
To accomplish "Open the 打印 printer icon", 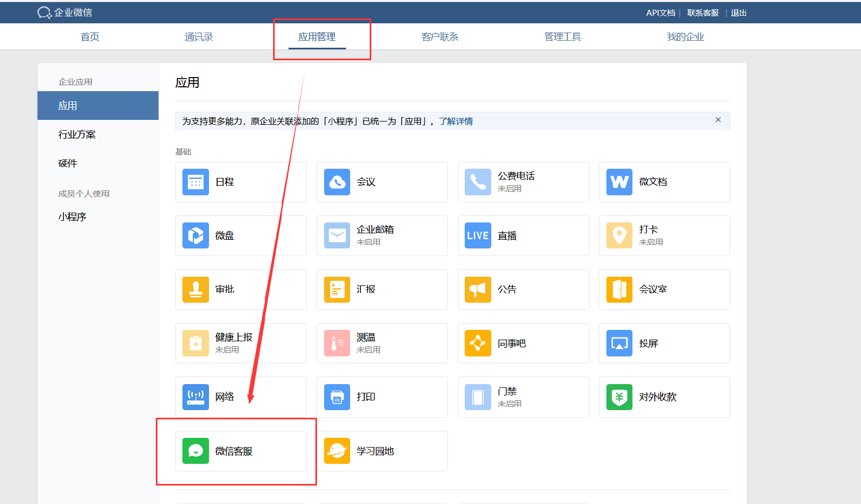I will [x=337, y=397].
